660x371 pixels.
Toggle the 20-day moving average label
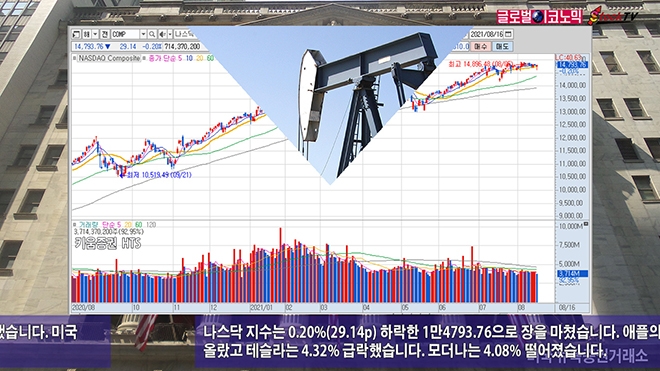tap(200, 58)
